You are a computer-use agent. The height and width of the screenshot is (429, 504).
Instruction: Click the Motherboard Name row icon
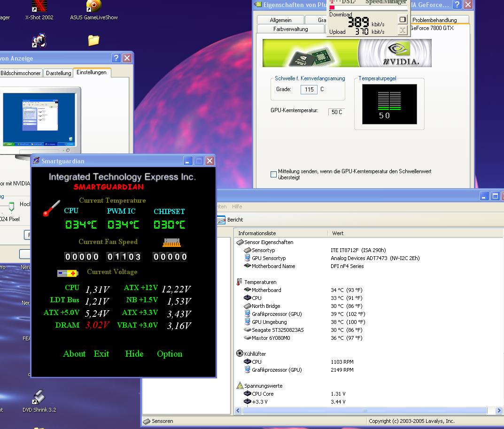coord(247,266)
